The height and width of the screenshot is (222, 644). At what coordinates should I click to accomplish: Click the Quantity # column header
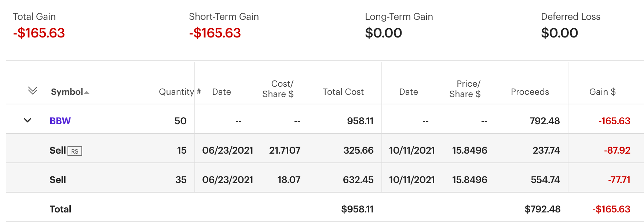pos(179,92)
